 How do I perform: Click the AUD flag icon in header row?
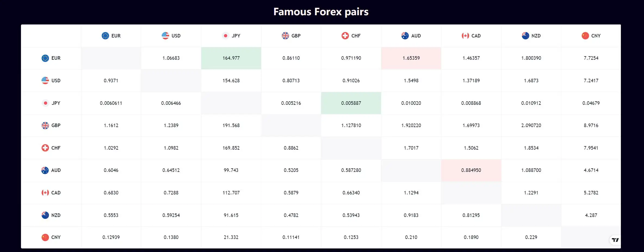pos(405,36)
